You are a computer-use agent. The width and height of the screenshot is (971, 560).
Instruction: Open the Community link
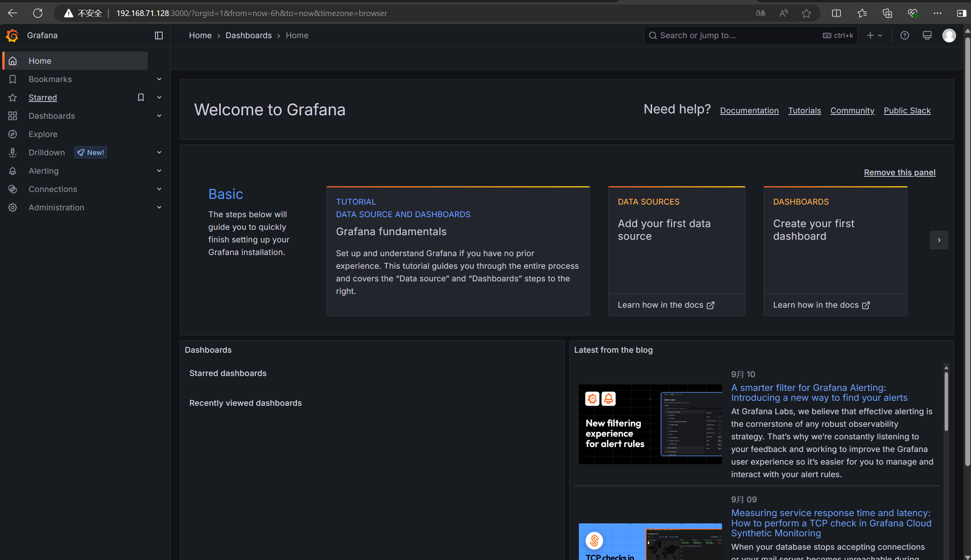coord(852,111)
